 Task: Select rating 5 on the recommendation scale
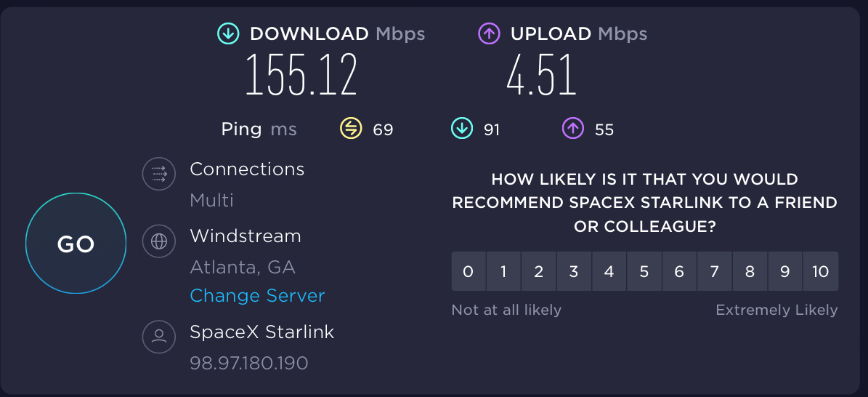tap(644, 272)
